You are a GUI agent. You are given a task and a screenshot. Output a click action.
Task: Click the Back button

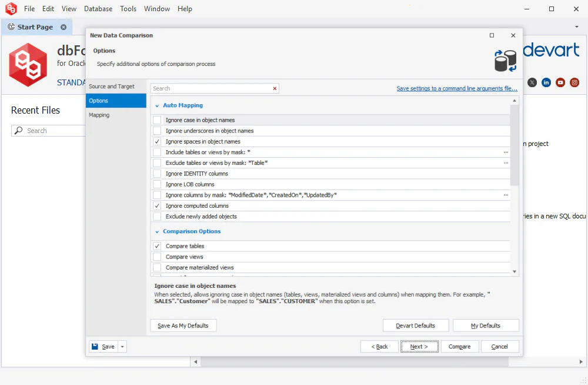[x=379, y=346]
